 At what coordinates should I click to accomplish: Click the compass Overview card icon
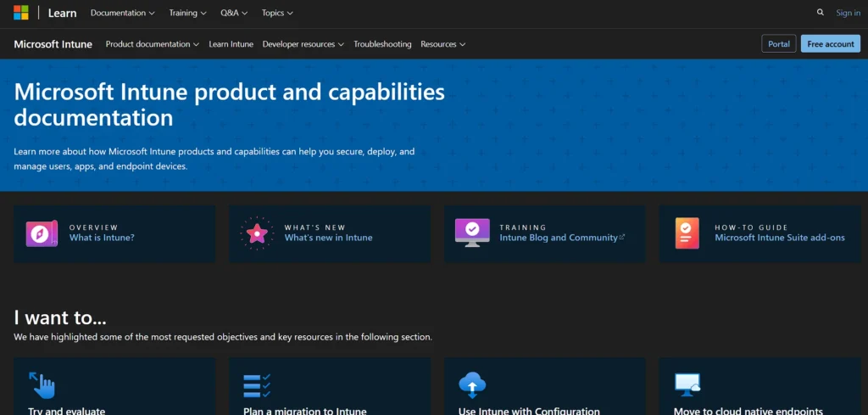click(42, 233)
